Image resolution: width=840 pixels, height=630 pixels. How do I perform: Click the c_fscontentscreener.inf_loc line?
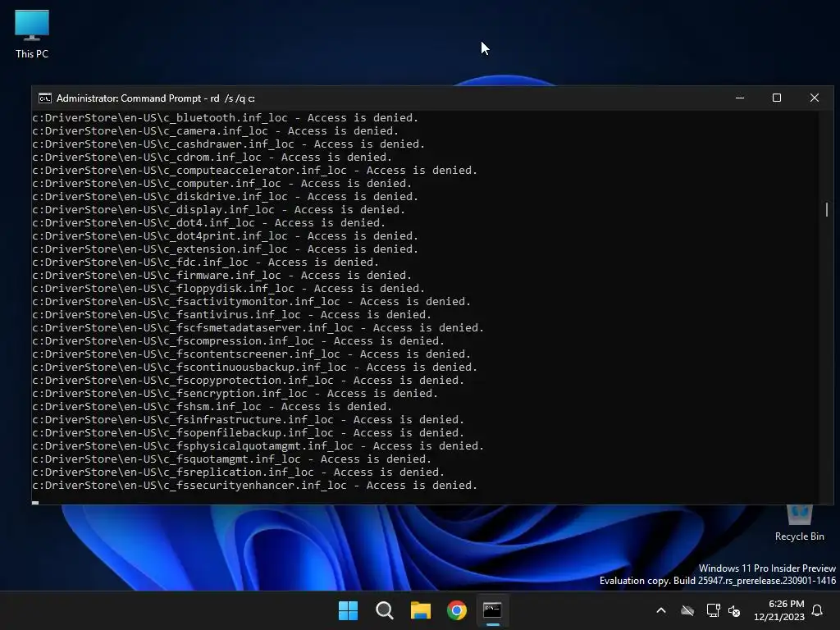pyautogui.click(x=251, y=354)
